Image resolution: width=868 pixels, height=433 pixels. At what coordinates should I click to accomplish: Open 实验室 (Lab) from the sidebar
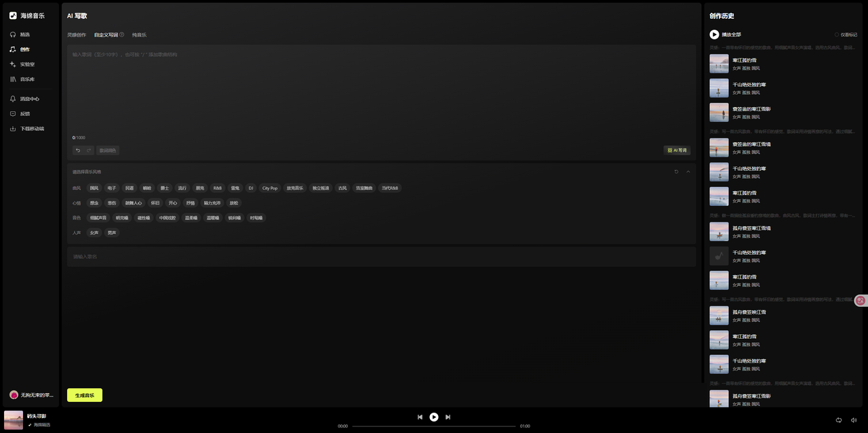(x=22, y=64)
